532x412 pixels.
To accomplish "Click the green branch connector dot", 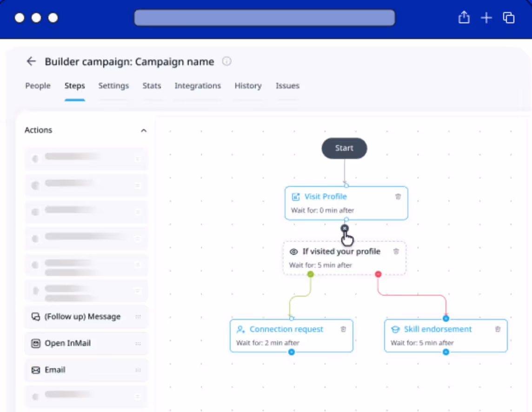I will (x=310, y=274).
